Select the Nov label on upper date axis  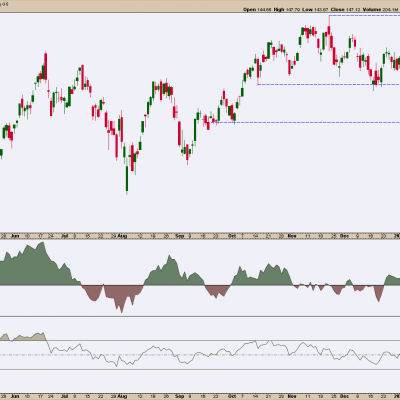click(x=292, y=236)
